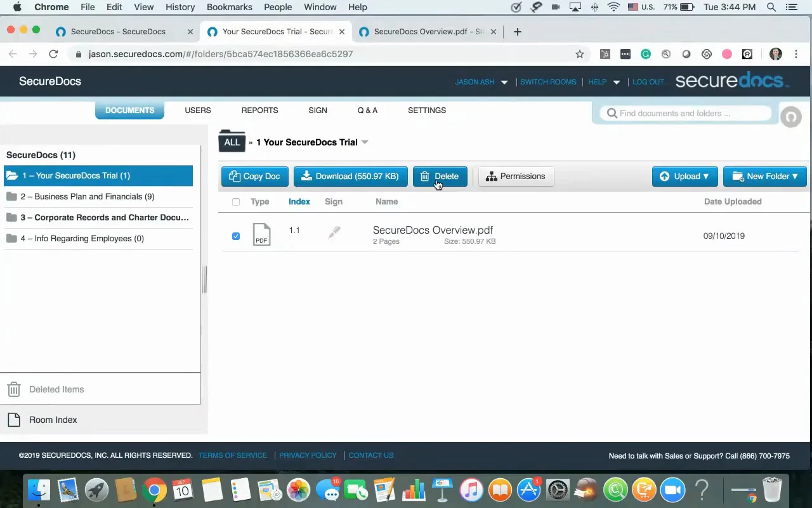This screenshot has height=508, width=812.
Task: Open the CONTACT US link
Action: click(x=371, y=455)
